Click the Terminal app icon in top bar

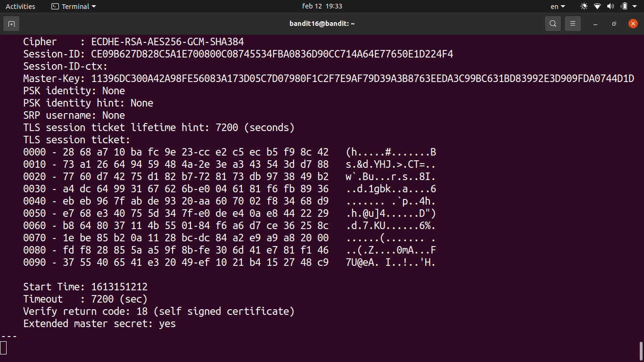(55, 7)
